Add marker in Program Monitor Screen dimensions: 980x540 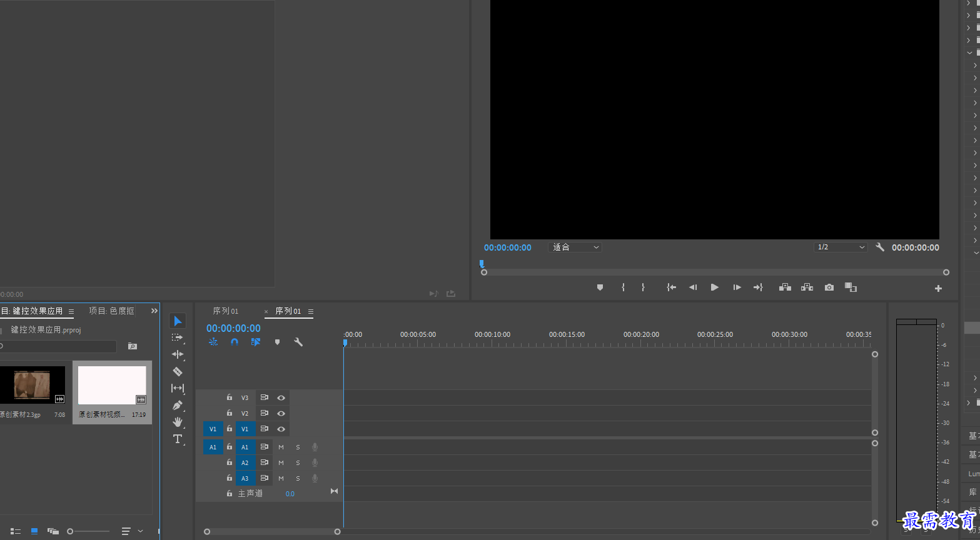(x=600, y=287)
